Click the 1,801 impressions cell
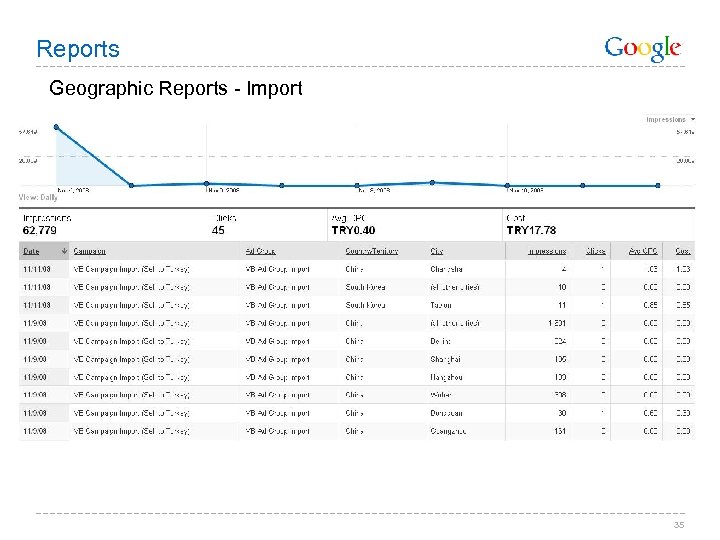The width and height of the screenshot is (720, 540). click(557, 323)
